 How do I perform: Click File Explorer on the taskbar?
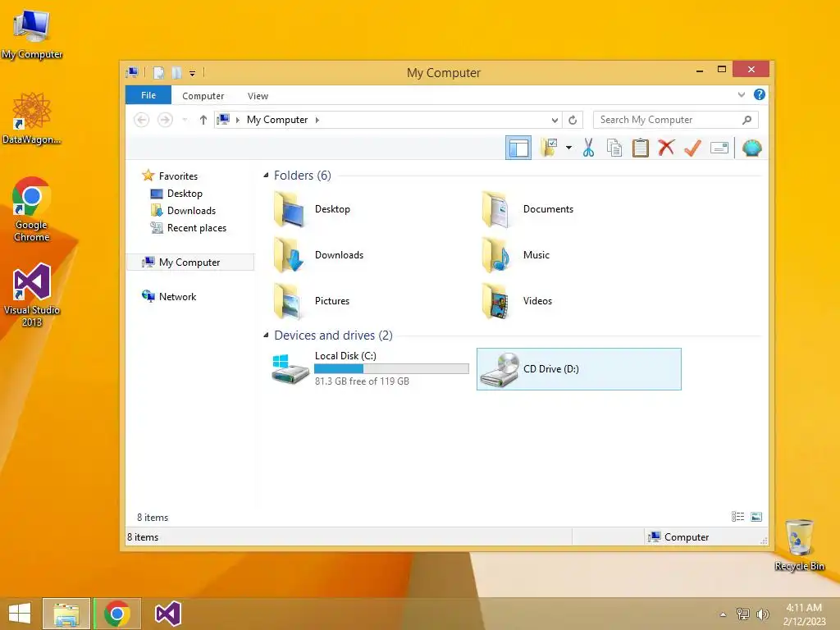click(66, 614)
